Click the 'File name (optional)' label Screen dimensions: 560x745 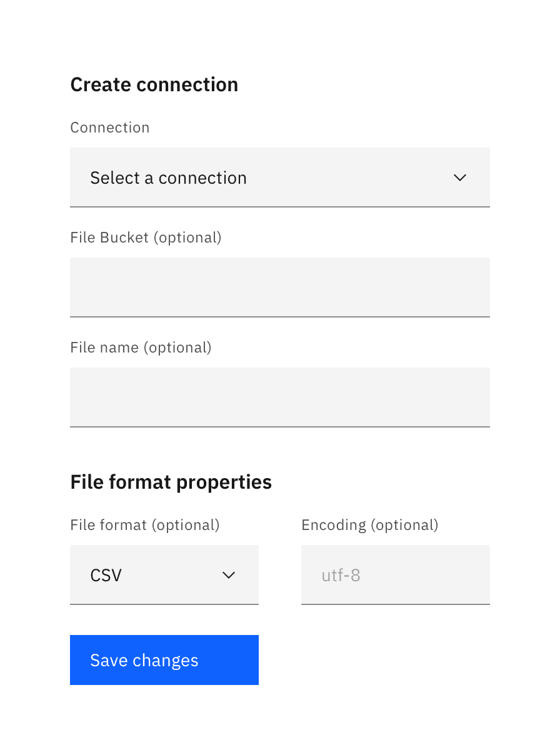click(x=141, y=347)
